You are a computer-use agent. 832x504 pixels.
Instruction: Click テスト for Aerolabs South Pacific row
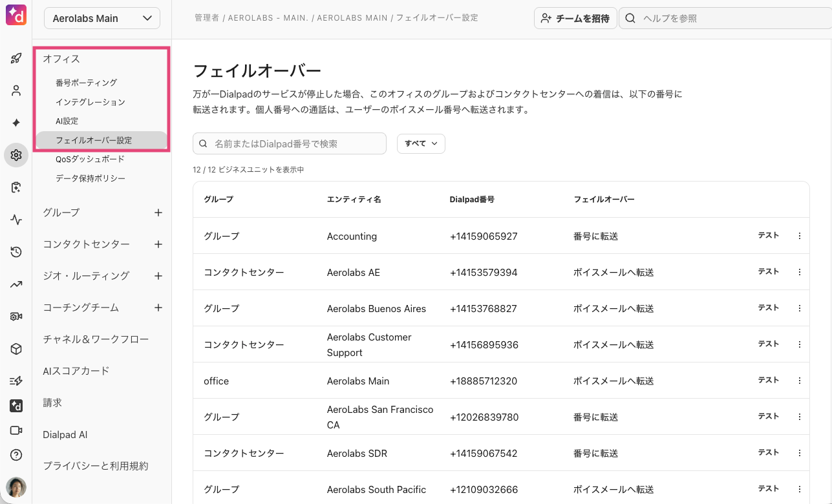(x=769, y=489)
